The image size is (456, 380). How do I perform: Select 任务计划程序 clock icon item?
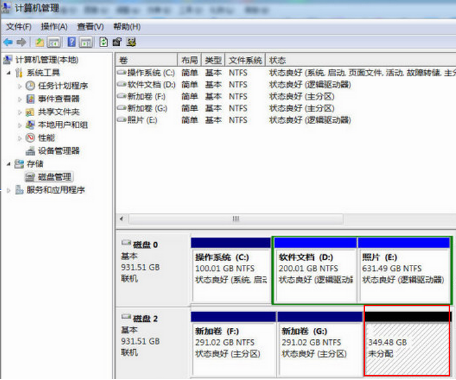pyautogui.click(x=57, y=86)
